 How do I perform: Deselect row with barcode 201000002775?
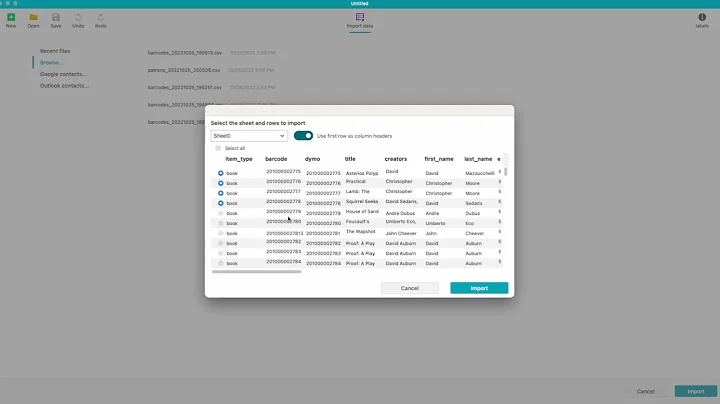220,173
